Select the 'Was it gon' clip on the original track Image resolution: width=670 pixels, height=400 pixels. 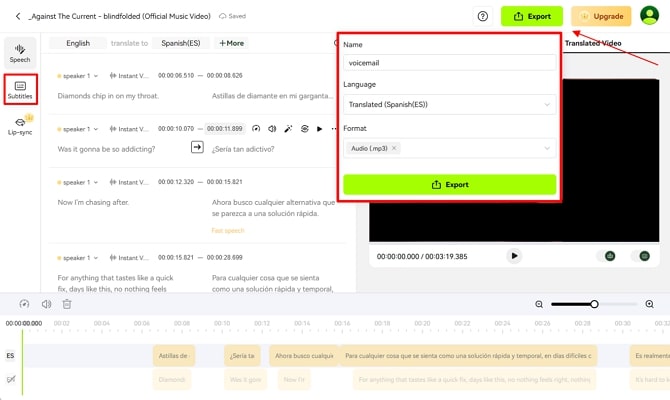pos(245,379)
